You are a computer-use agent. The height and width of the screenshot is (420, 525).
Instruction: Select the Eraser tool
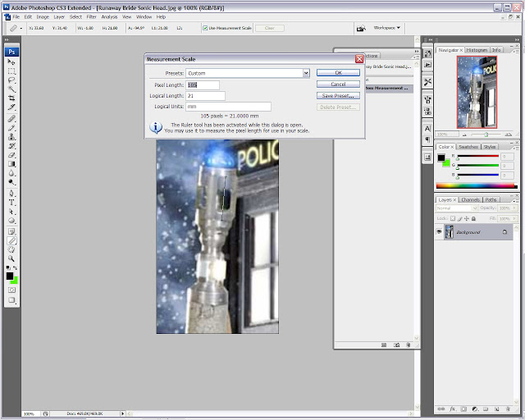(x=11, y=155)
